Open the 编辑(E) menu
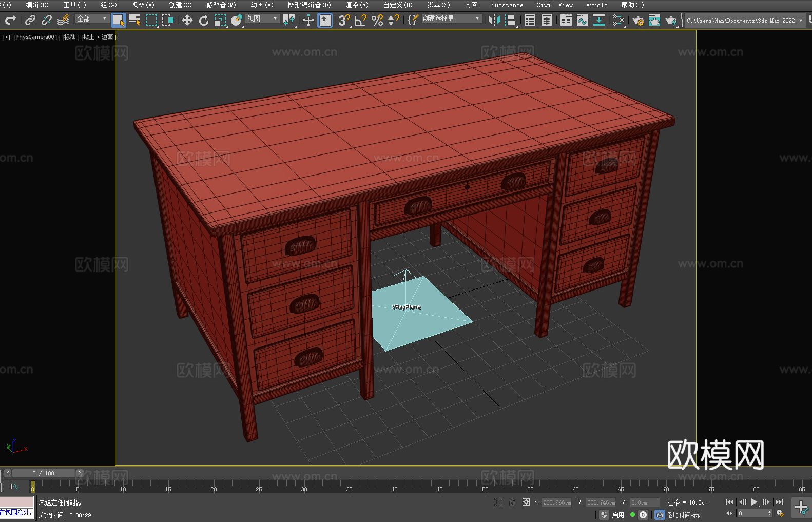Screen dimensions: 812x522 (37, 5)
